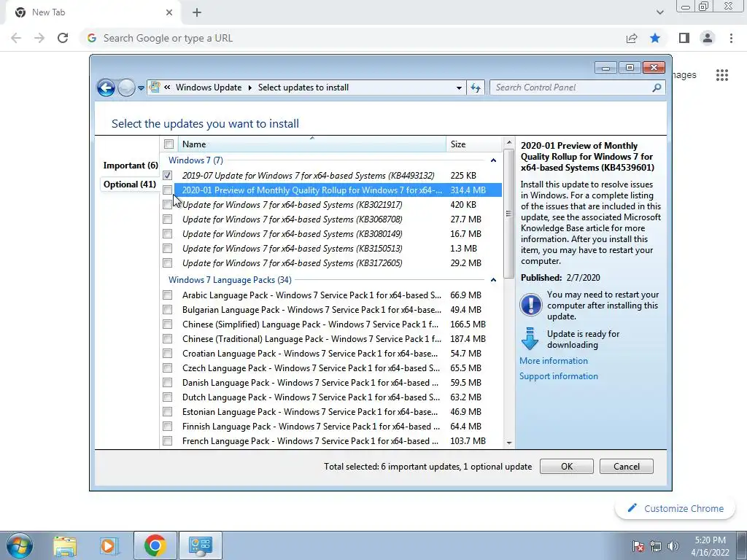Open the Chrome tab search chevron
Image resolution: width=747 pixels, height=560 pixels.
tap(659, 12)
